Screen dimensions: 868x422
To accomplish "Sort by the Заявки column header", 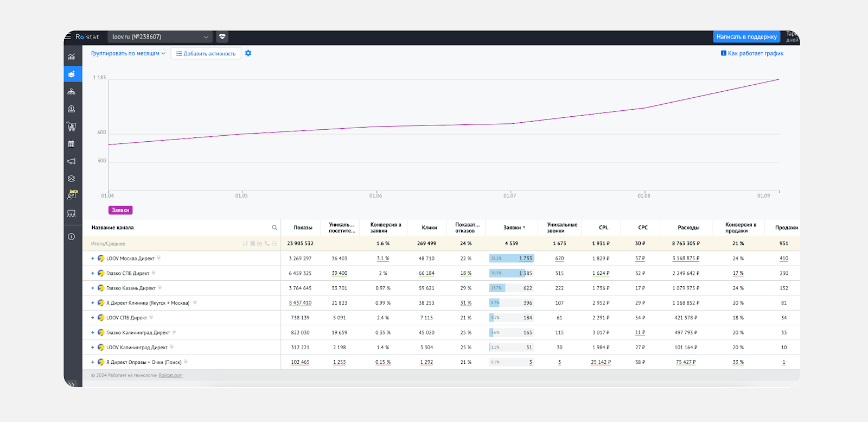I will [512, 228].
